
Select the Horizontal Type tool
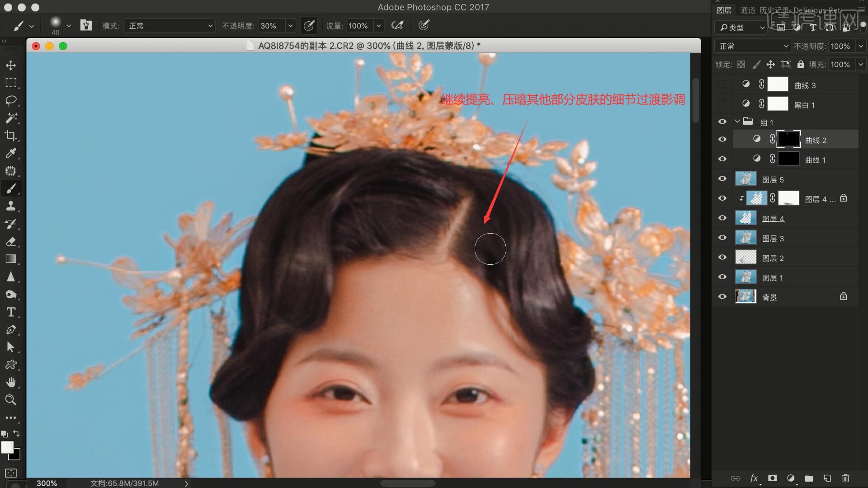[11, 312]
